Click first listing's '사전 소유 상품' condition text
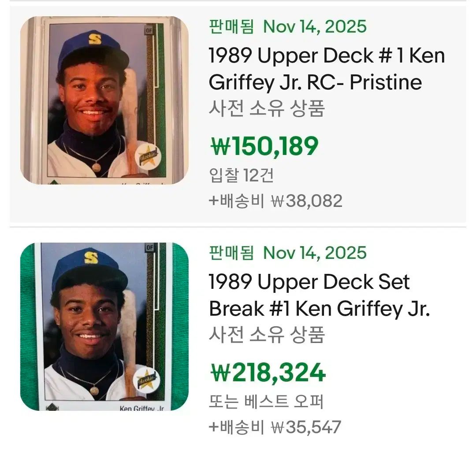This screenshot has height=450, width=476. point(266,108)
